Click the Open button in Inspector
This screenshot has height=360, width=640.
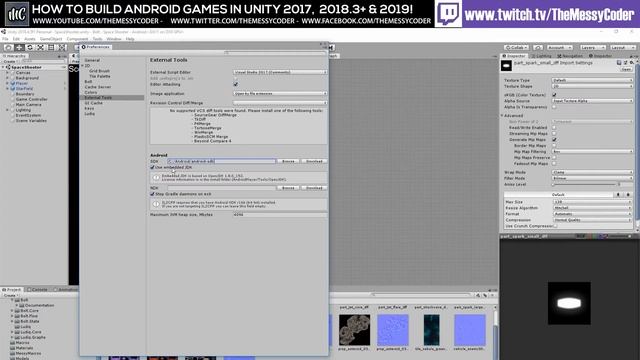pyautogui.click(x=626, y=69)
